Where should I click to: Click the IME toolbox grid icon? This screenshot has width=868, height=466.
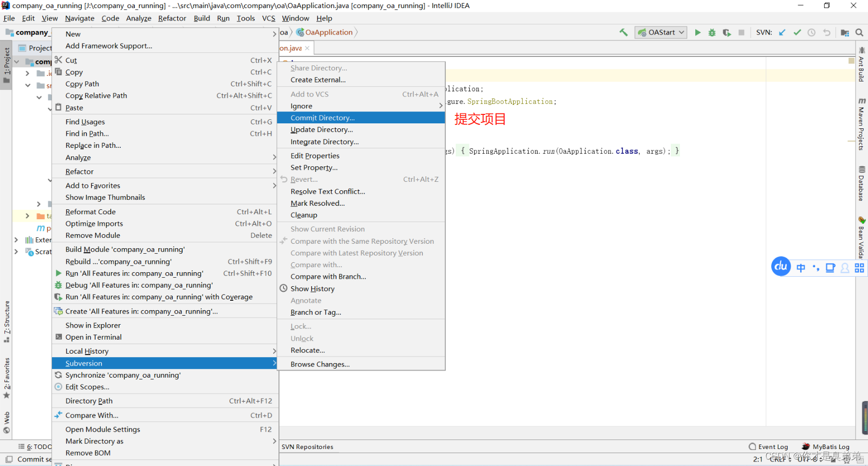tap(859, 268)
